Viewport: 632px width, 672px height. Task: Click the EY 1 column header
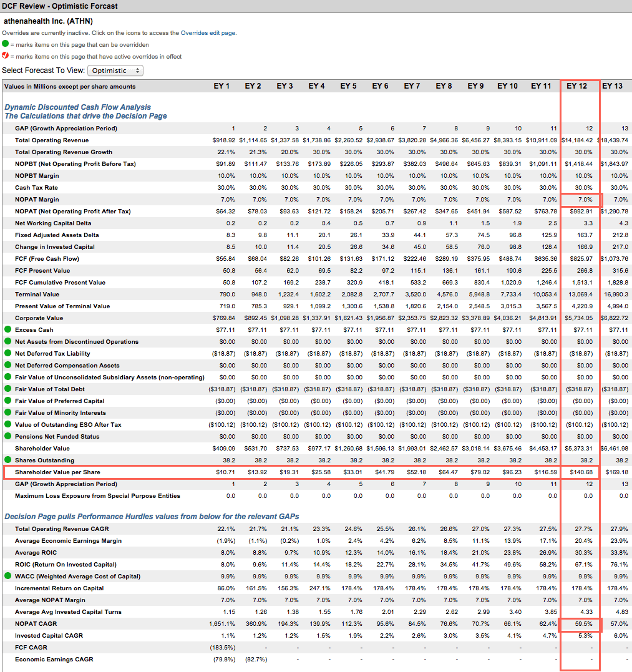(221, 86)
